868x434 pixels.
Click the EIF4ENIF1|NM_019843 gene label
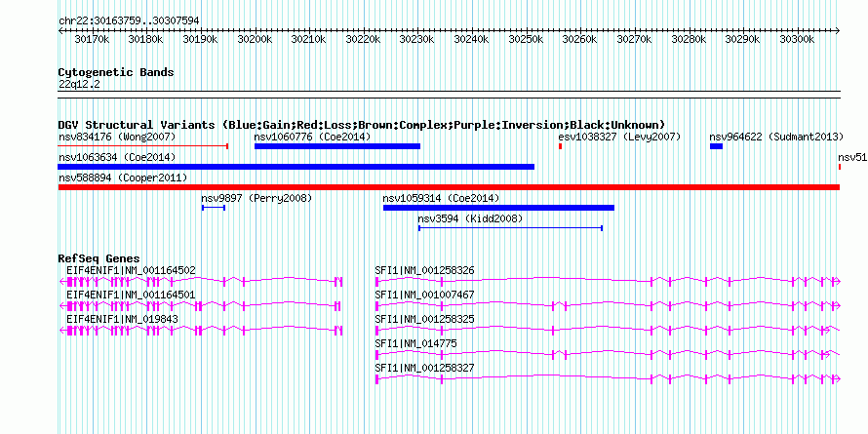(123, 319)
